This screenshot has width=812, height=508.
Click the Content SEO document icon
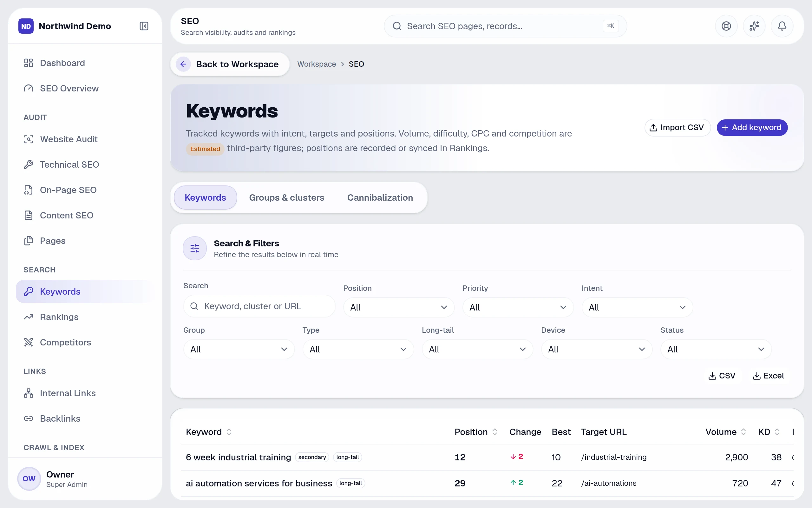[29, 215]
